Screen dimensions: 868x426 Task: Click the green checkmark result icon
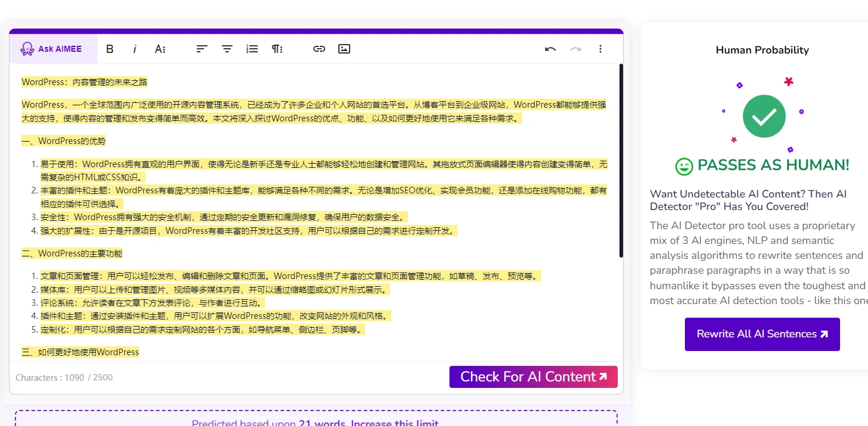pyautogui.click(x=764, y=116)
